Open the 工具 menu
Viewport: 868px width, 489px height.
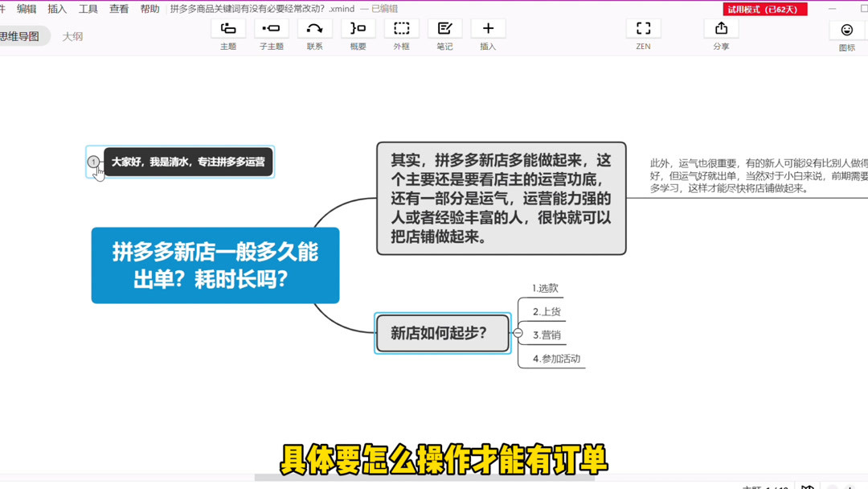pos(88,9)
